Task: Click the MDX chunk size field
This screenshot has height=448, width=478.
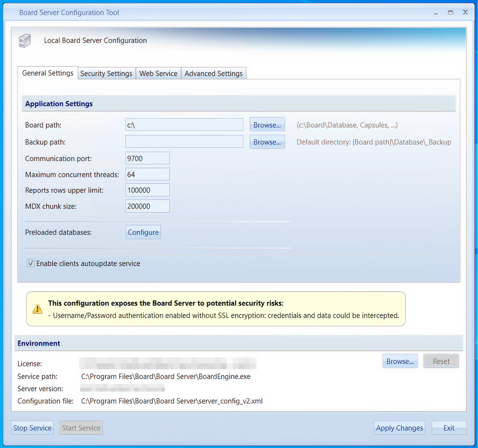Action: pos(148,206)
